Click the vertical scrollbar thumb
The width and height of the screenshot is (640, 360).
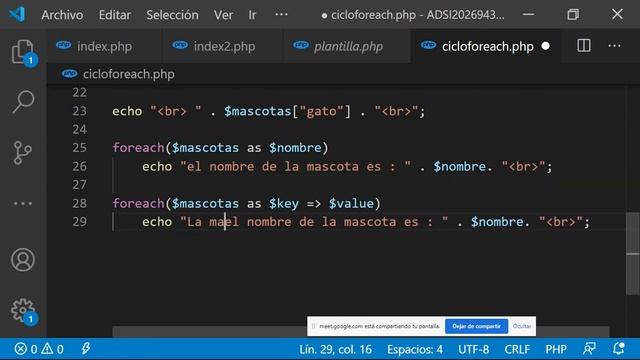click(x=633, y=253)
